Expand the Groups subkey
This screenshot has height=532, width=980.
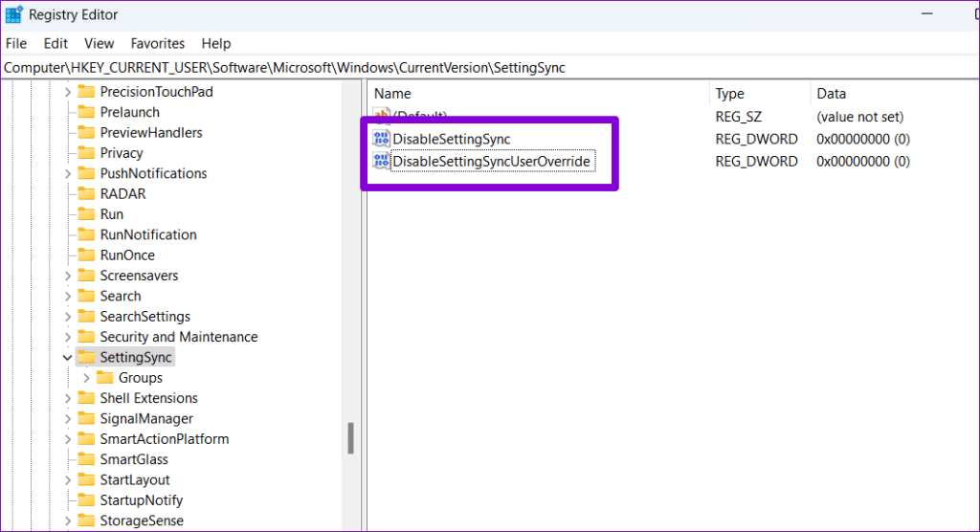(x=86, y=378)
